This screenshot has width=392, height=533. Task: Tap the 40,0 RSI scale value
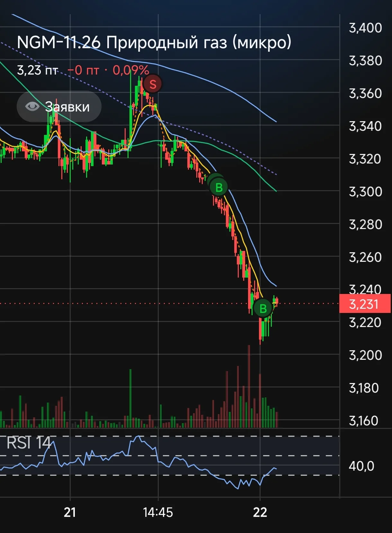361,466
